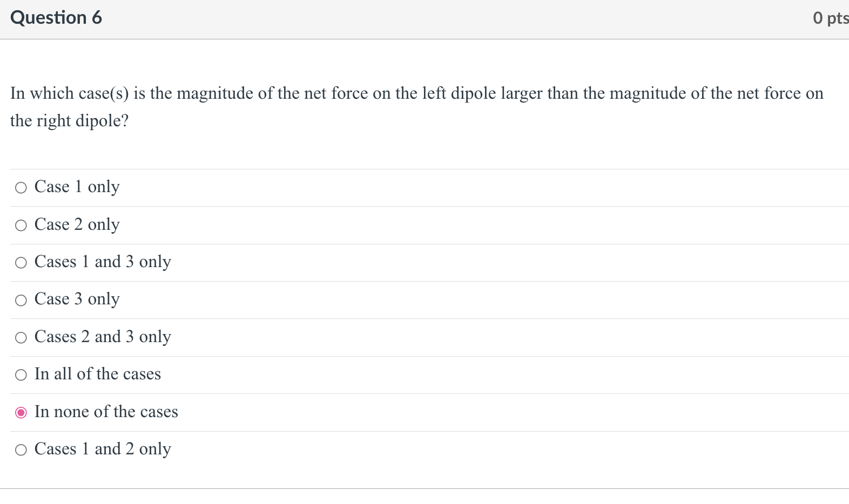Click the "Case 1 only" answer text label

tap(77, 187)
